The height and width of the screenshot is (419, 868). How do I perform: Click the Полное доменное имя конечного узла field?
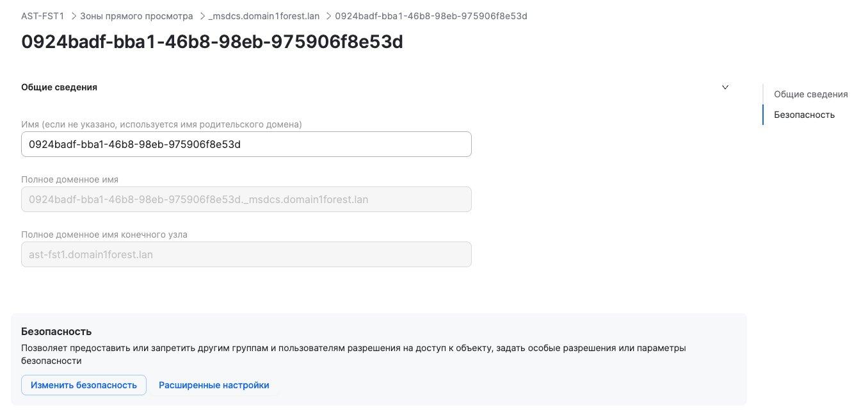[246, 254]
